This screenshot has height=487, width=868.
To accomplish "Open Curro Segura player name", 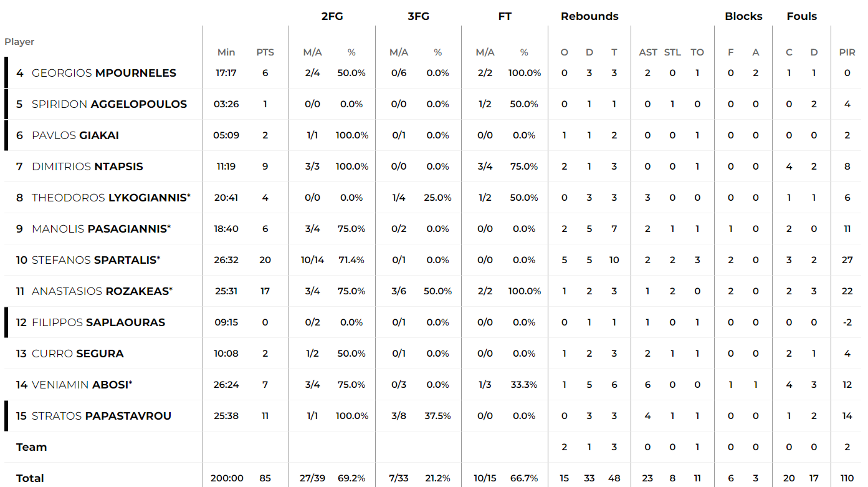I will [x=78, y=354].
